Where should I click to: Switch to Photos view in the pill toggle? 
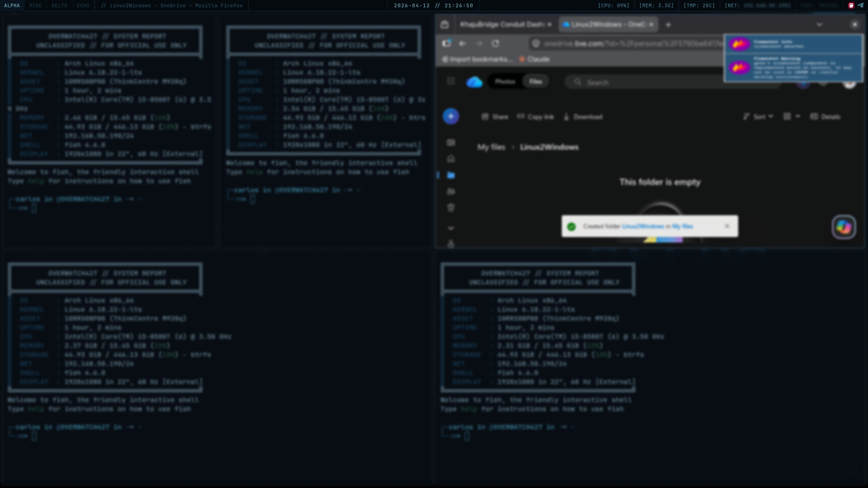[x=505, y=81]
